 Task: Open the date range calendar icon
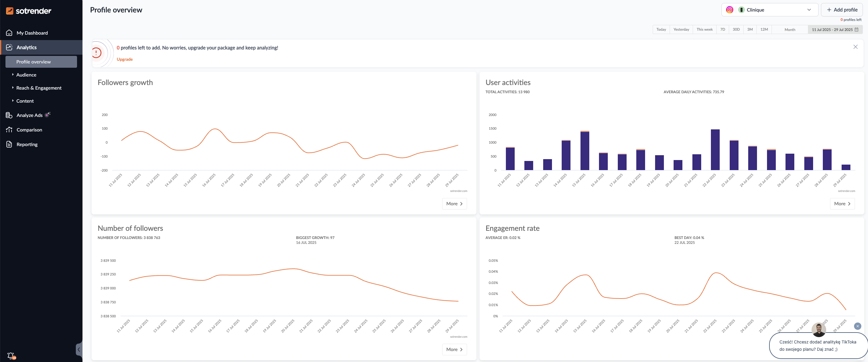[856, 30]
